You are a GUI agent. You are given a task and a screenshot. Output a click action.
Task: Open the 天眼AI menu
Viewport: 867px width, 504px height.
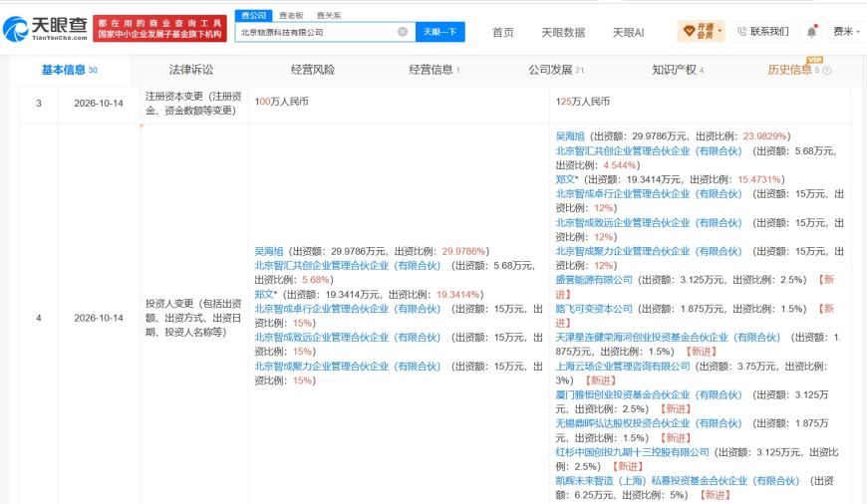(628, 32)
